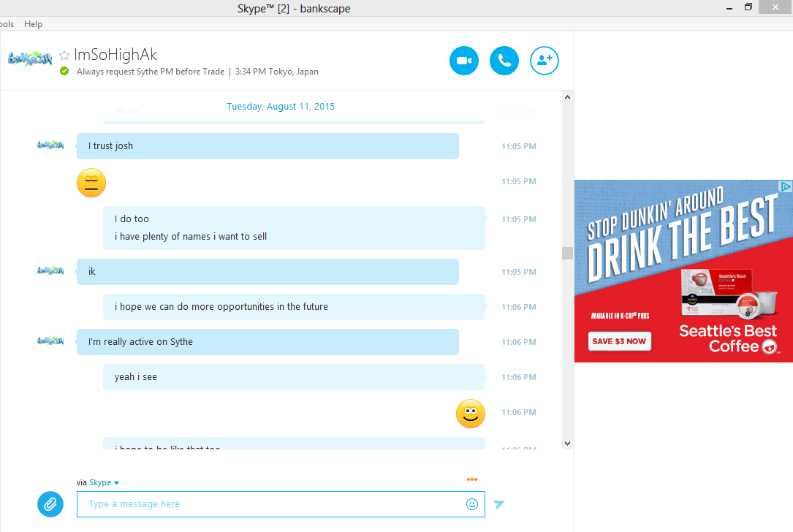The image size is (793, 532).
Task: Click the Seattle's Best Coffee logo text
Action: [x=728, y=338]
